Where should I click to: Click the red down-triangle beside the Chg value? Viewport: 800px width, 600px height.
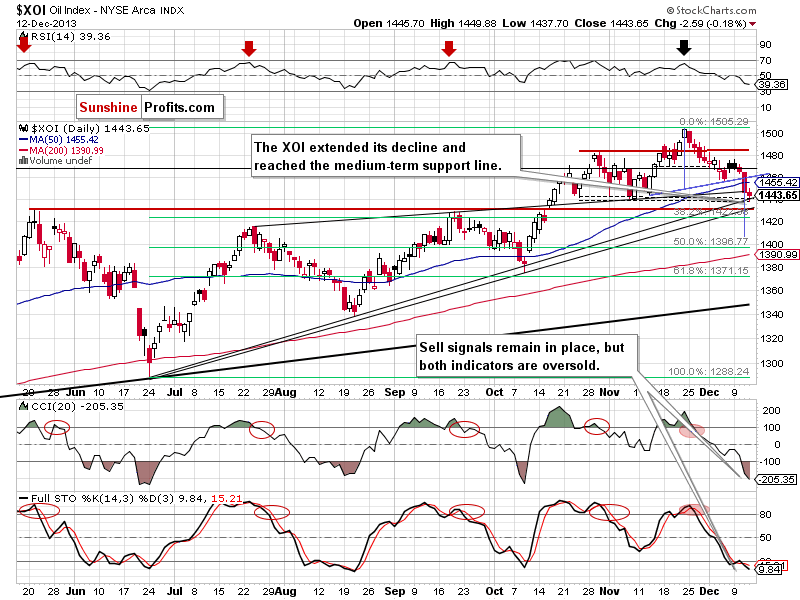tap(753, 24)
